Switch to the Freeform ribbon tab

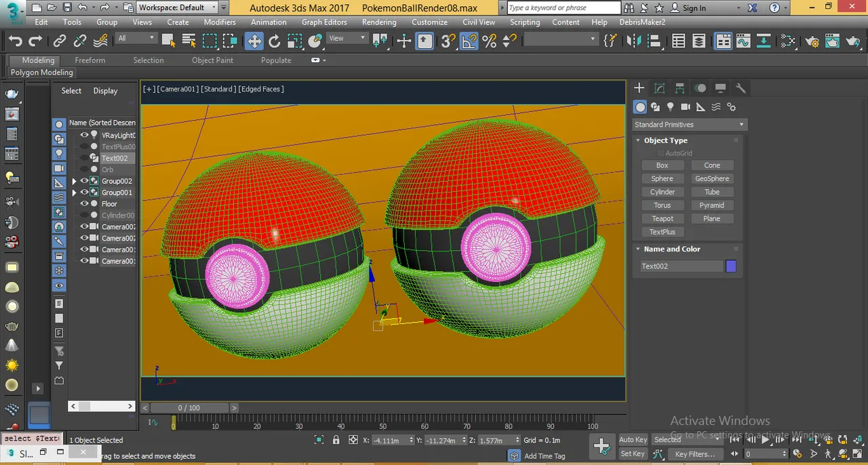point(90,60)
